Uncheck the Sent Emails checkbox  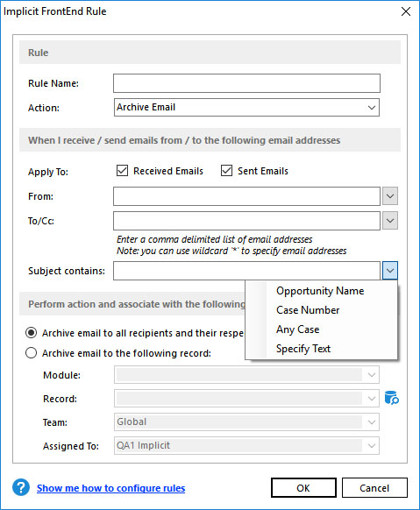point(226,170)
